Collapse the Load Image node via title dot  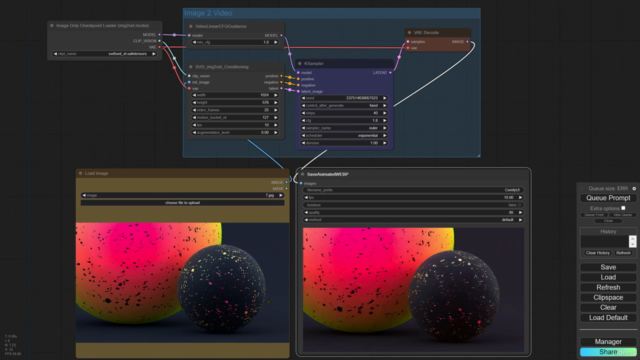[80, 173]
